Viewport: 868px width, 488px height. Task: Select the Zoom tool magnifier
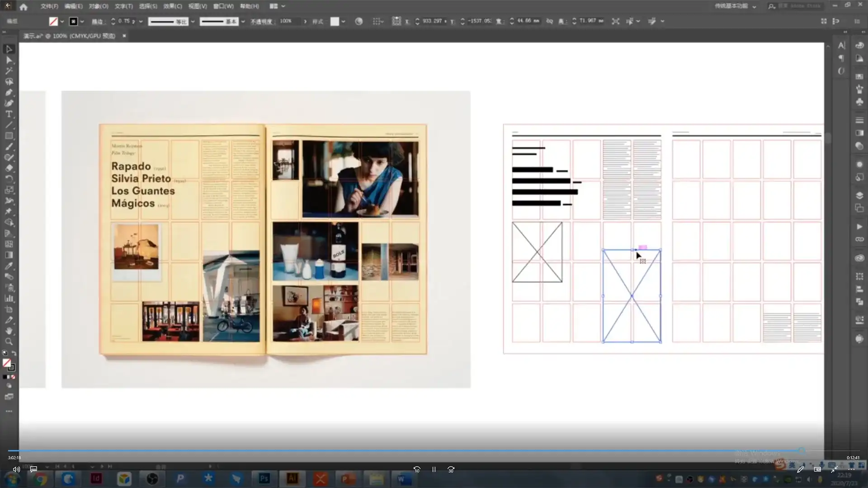(9, 342)
